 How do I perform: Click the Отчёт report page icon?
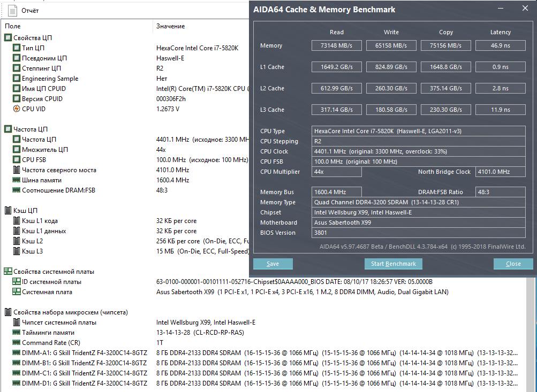pyautogui.click(x=12, y=11)
